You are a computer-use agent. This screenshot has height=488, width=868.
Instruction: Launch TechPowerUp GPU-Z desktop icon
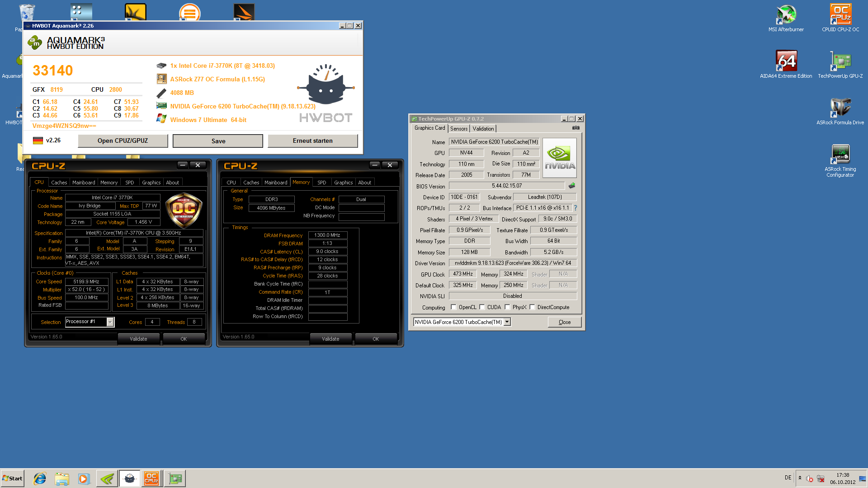(840, 65)
